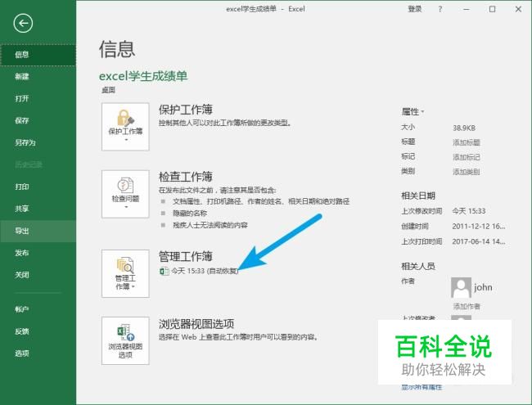Open 共享 in the sidebar
532x405 pixels.
tap(38, 209)
